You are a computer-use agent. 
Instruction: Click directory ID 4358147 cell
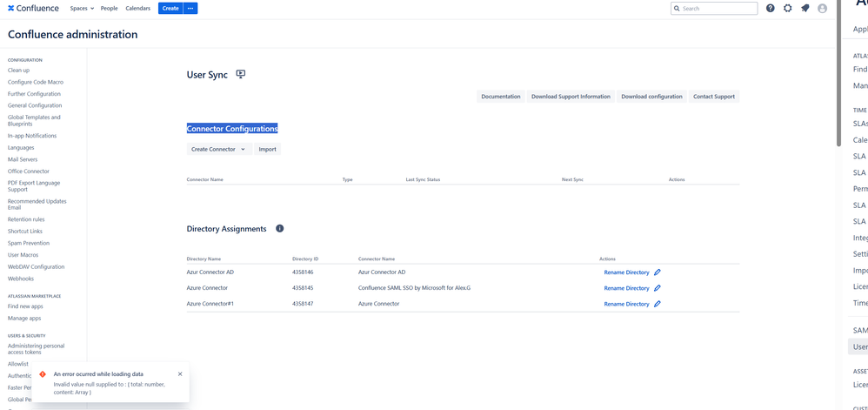pyautogui.click(x=303, y=304)
